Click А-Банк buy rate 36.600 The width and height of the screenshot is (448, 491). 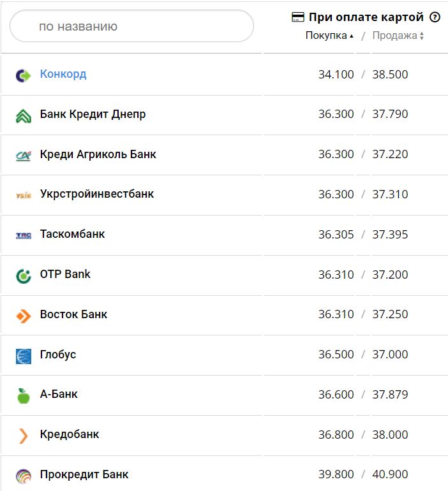(336, 395)
